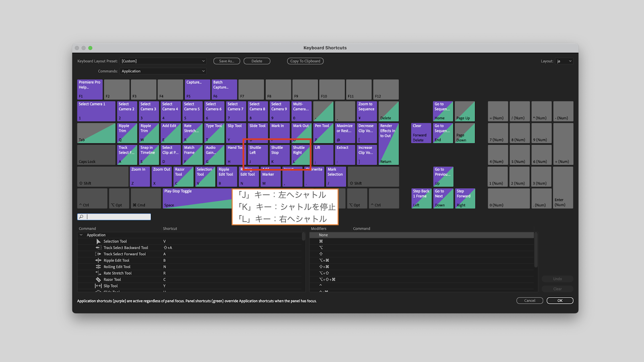This screenshot has height=362, width=644.
Task: Select the Extract key
Action: point(345,155)
